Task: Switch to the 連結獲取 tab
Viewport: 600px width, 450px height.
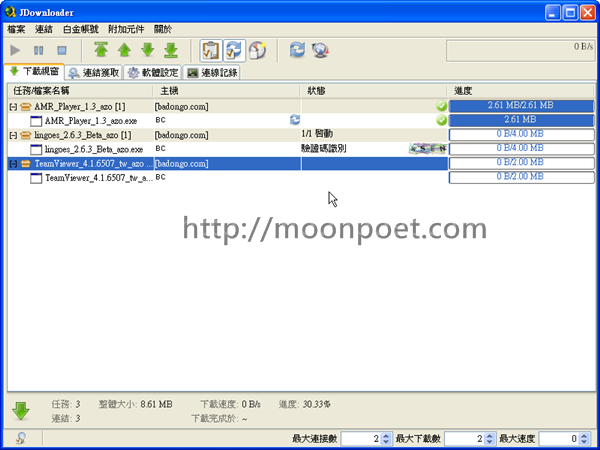Action: (94, 73)
